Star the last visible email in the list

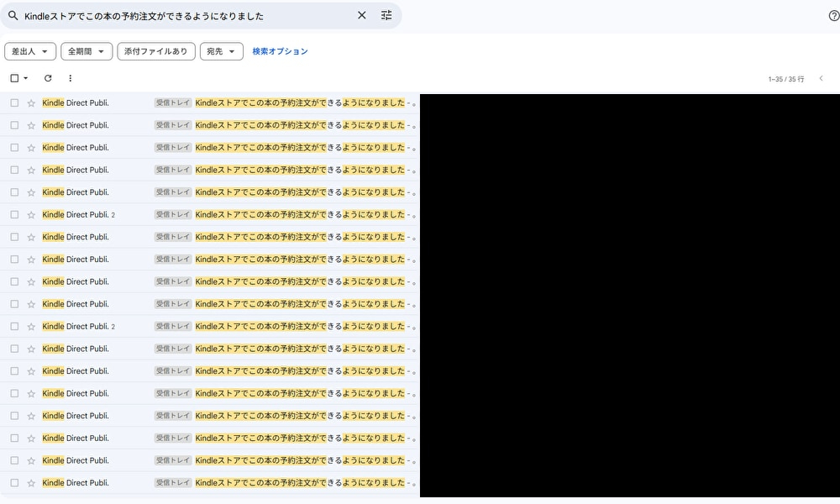pos(31,483)
